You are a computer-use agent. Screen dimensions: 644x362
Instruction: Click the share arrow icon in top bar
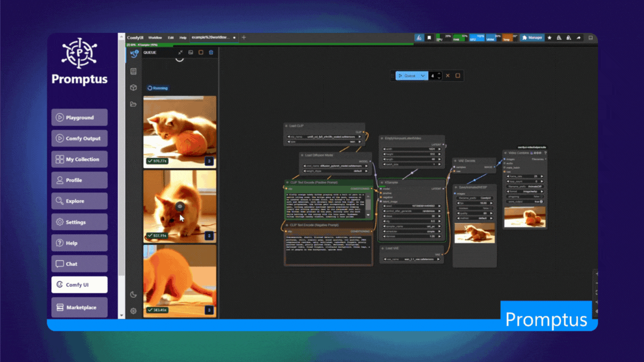(x=579, y=38)
